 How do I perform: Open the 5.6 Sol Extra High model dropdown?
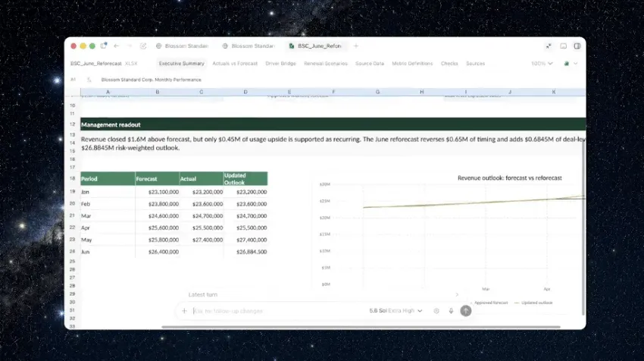coord(395,311)
